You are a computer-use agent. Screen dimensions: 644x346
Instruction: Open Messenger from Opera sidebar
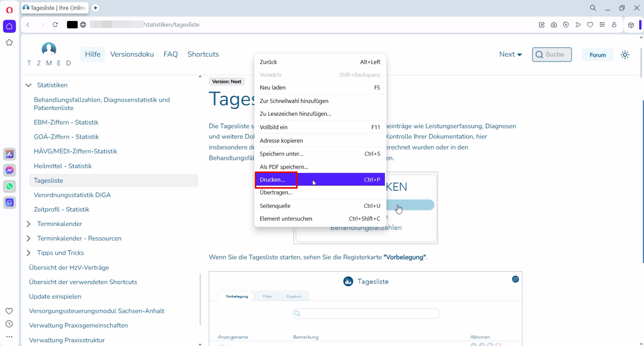(x=9, y=170)
